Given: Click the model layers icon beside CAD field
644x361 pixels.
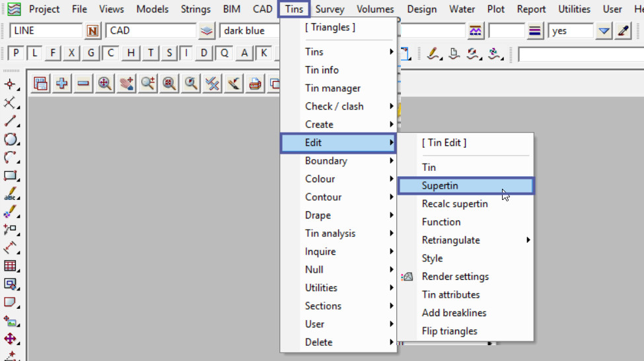Looking at the screenshot, I should tap(207, 31).
